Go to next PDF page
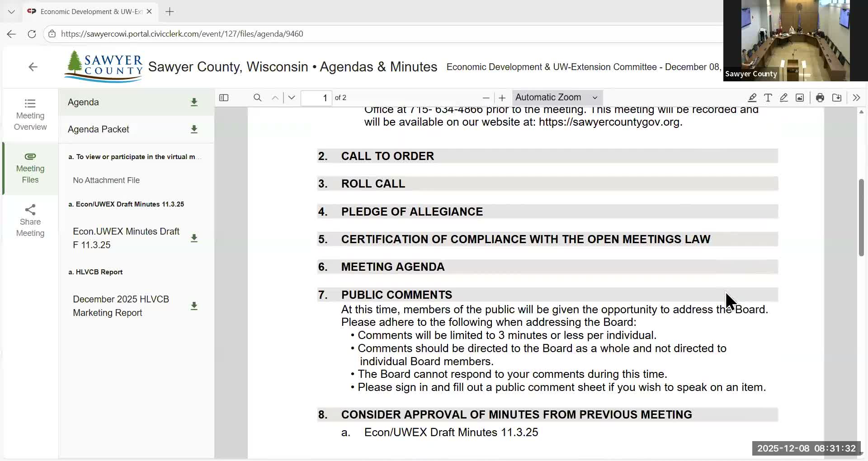Screen dimensions: 868x461 point(292,98)
